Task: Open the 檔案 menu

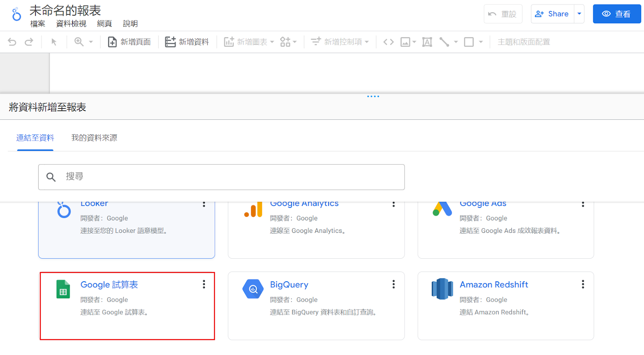Action: (38, 24)
